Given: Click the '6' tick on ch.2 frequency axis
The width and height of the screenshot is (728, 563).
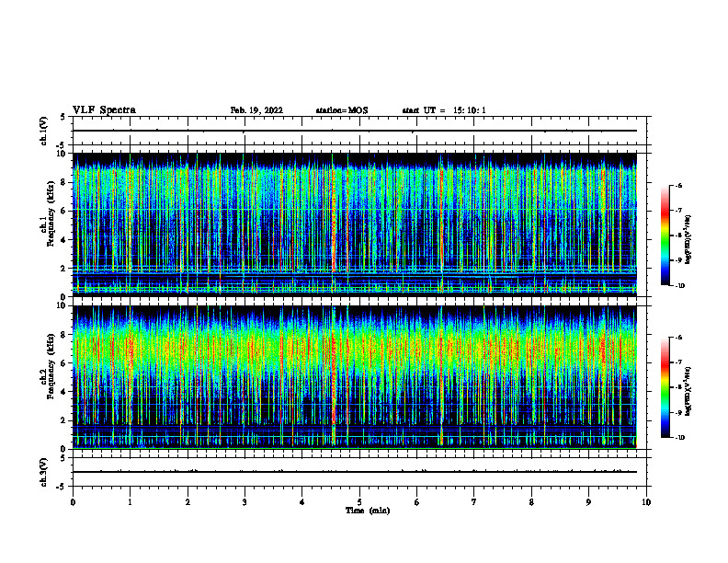Looking at the screenshot, I should tap(64, 363).
